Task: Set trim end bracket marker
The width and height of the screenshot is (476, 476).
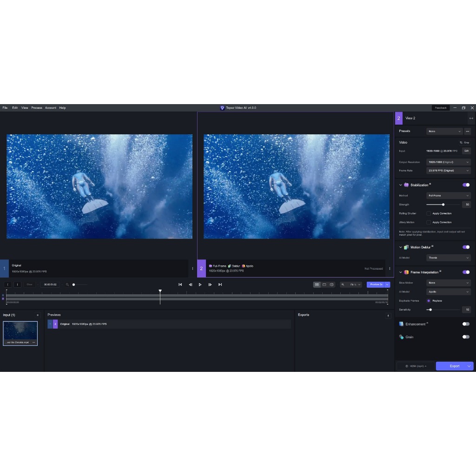Action: click(x=17, y=284)
